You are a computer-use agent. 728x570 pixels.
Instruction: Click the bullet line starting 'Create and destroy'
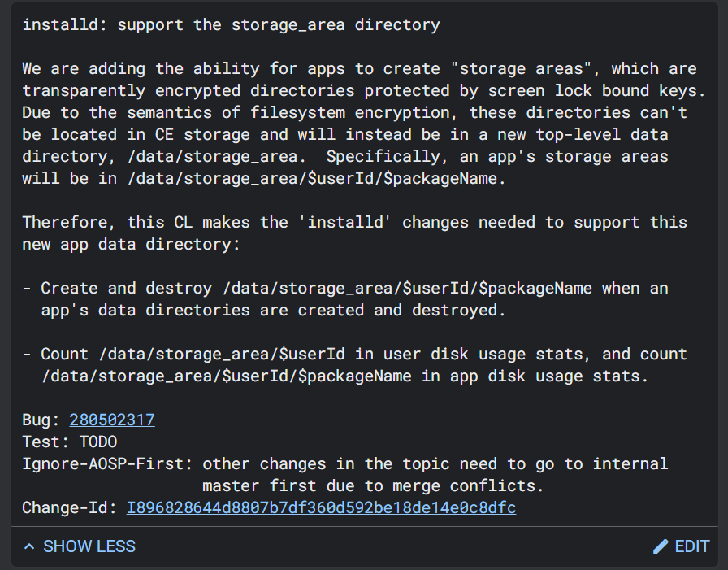coord(345,289)
